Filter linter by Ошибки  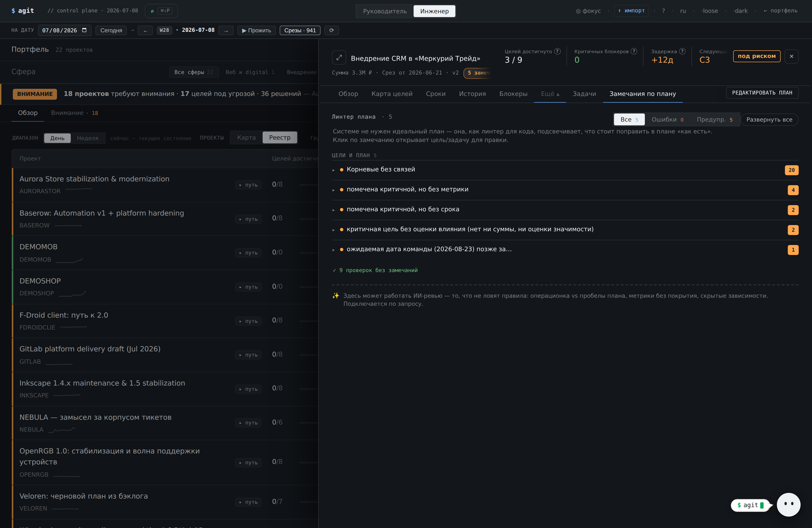[x=667, y=120]
